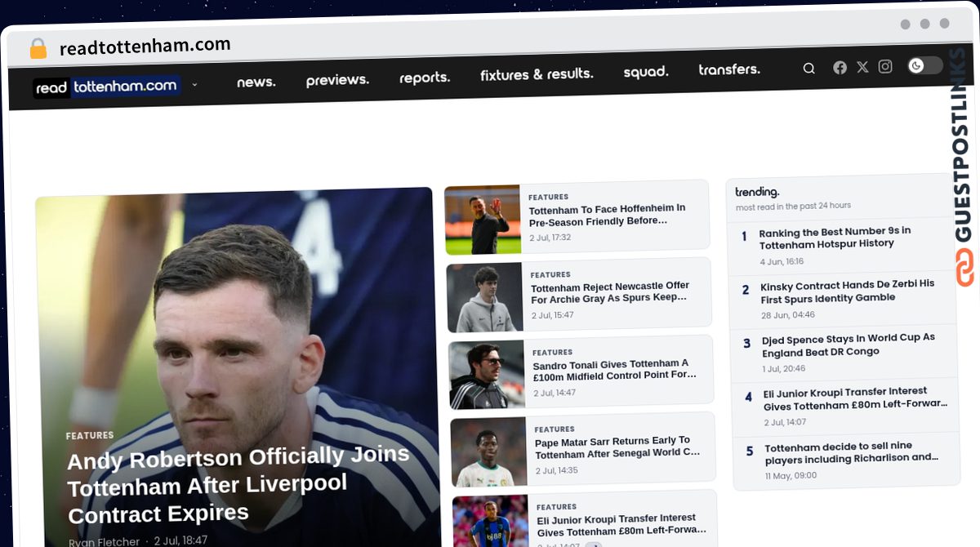Visit the Facebook page icon
Screen dimensions: 980x547
[x=840, y=68]
